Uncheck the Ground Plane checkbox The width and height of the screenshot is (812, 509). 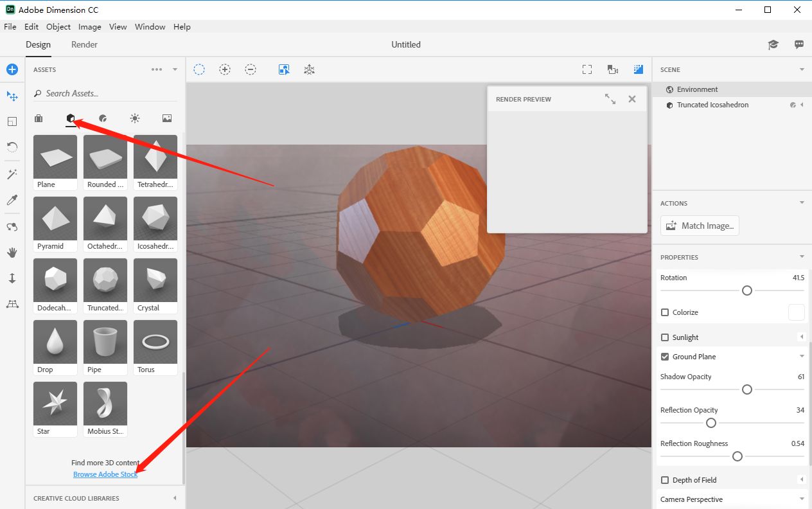pyautogui.click(x=665, y=357)
